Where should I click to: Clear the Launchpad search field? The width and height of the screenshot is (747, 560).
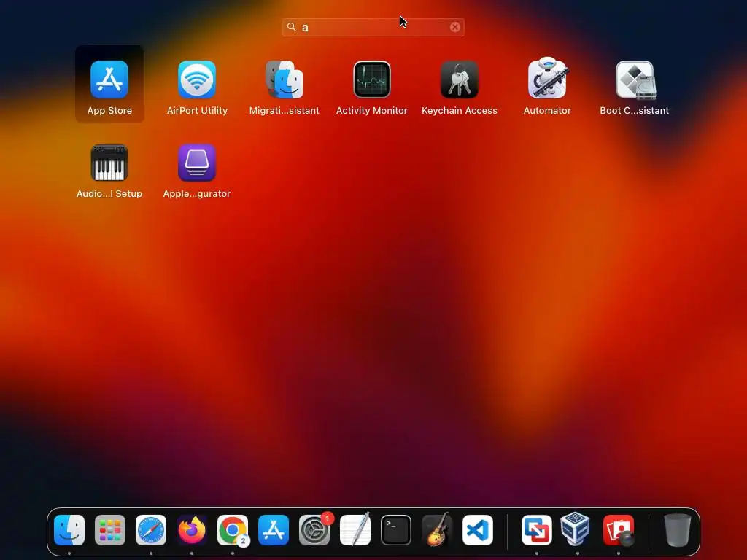[x=455, y=27]
